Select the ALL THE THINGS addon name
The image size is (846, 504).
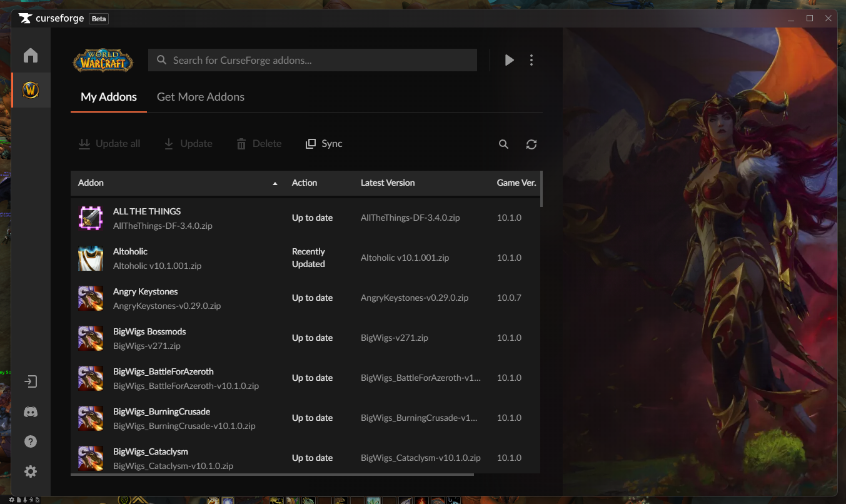click(147, 211)
